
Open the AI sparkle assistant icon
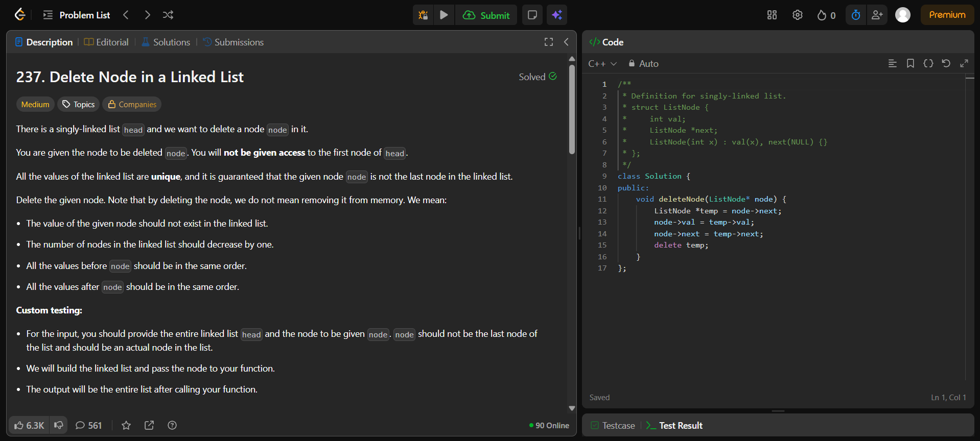[x=557, y=15]
